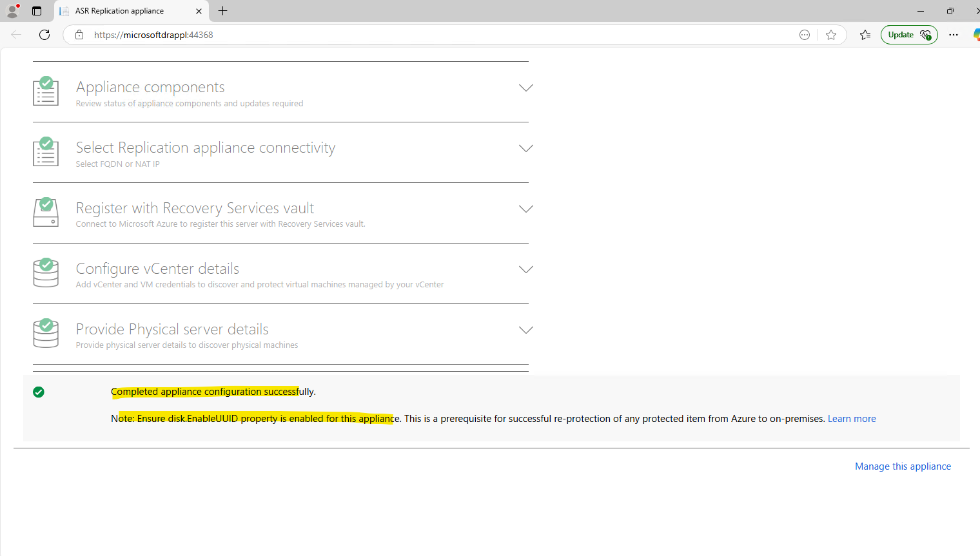Click the Replication appliance connectivity checklist icon
Image resolution: width=980 pixels, height=556 pixels.
[46, 151]
